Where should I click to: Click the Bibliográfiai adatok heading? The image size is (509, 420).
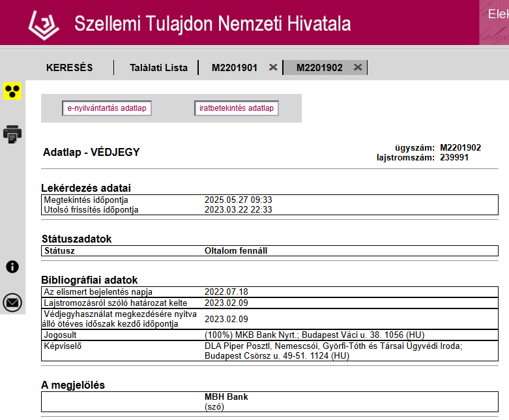coord(89,280)
